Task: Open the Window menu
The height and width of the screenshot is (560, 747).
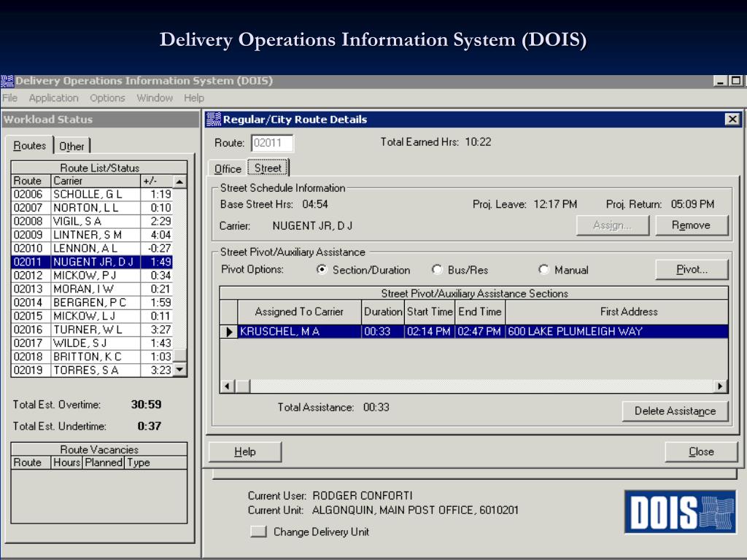Action: tap(155, 98)
